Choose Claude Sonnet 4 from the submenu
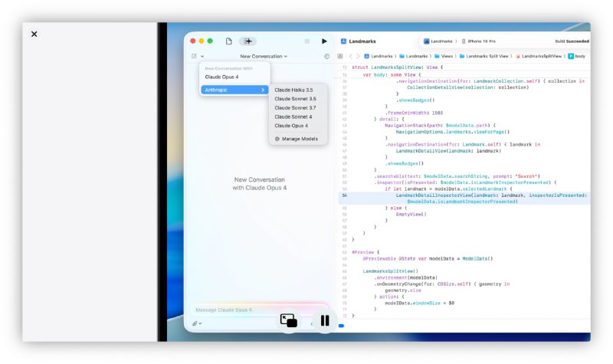The image size is (613, 364). coord(293,117)
